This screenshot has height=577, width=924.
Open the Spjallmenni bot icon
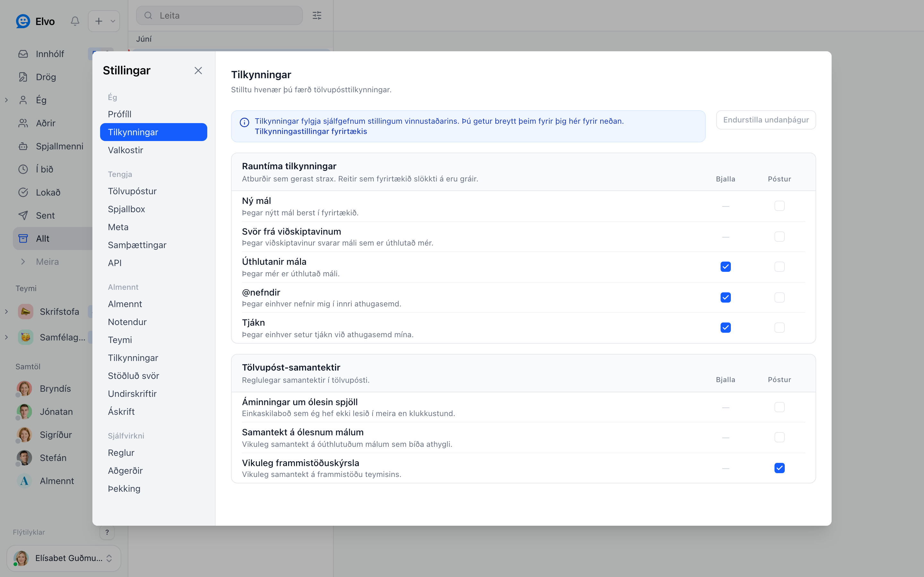(x=23, y=146)
